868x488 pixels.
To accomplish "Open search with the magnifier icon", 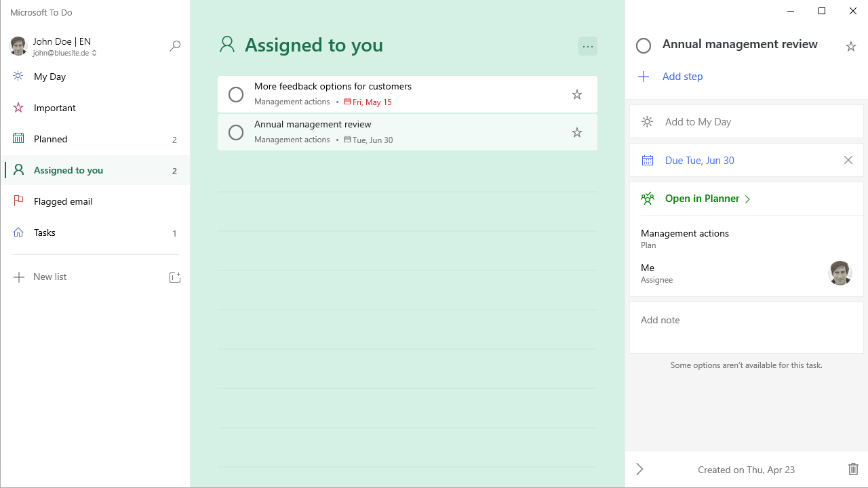I will pos(175,46).
